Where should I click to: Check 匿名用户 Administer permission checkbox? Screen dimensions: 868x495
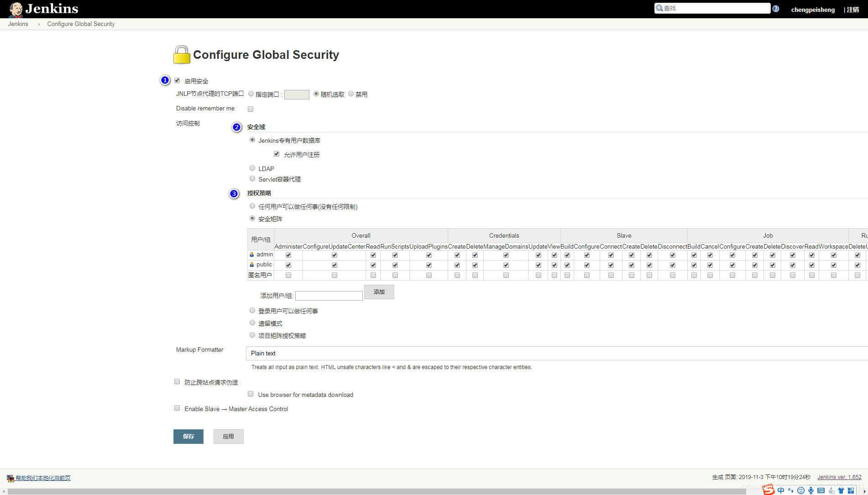[288, 275]
